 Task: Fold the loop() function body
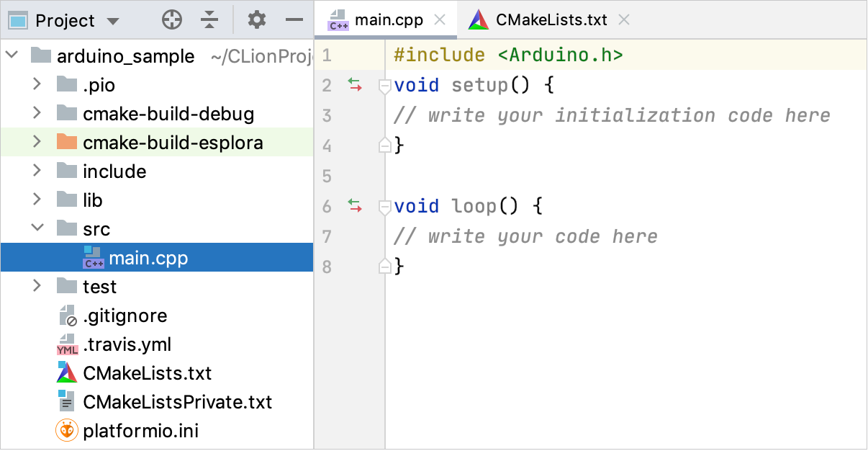385,207
